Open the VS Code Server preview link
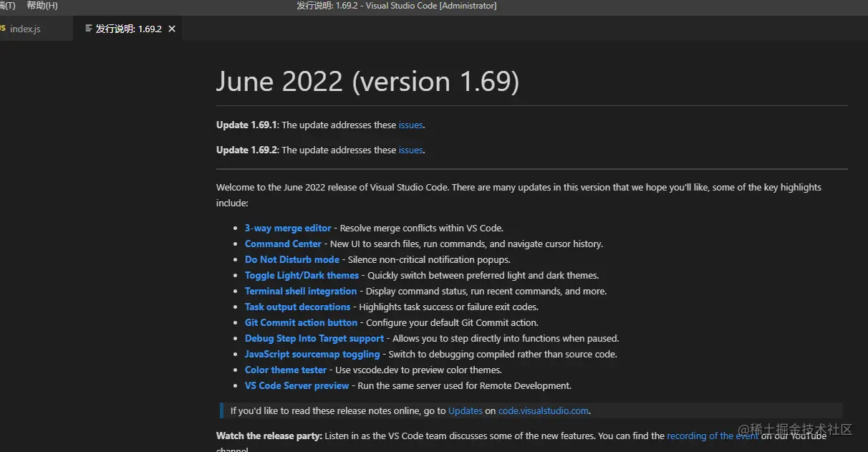 tap(297, 386)
